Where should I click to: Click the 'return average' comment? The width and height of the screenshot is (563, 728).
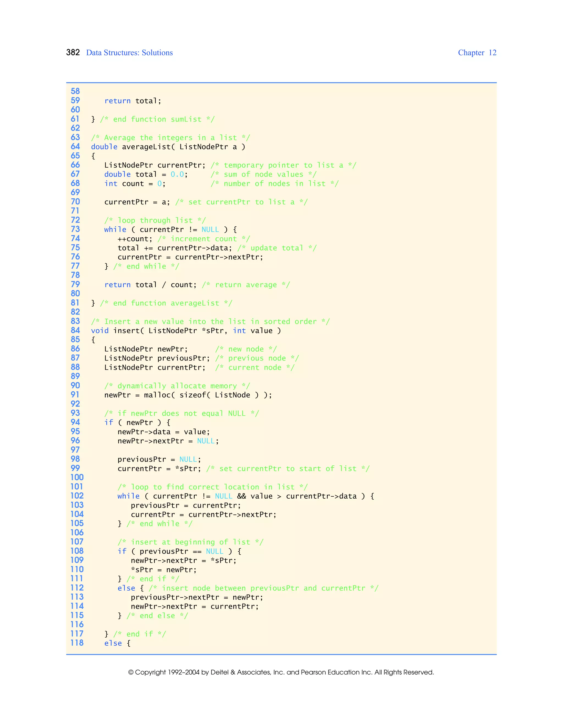pos(246,285)
